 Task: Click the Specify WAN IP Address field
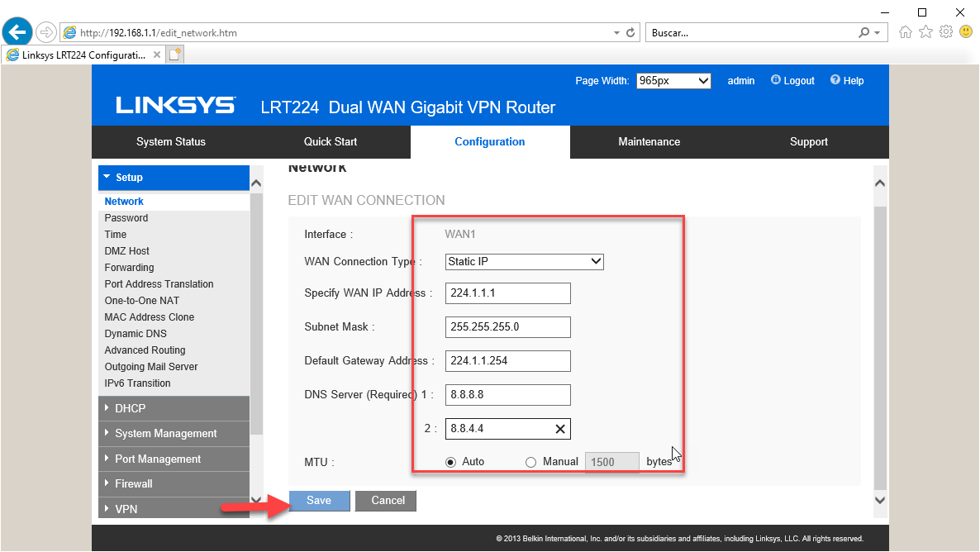pyautogui.click(x=507, y=293)
